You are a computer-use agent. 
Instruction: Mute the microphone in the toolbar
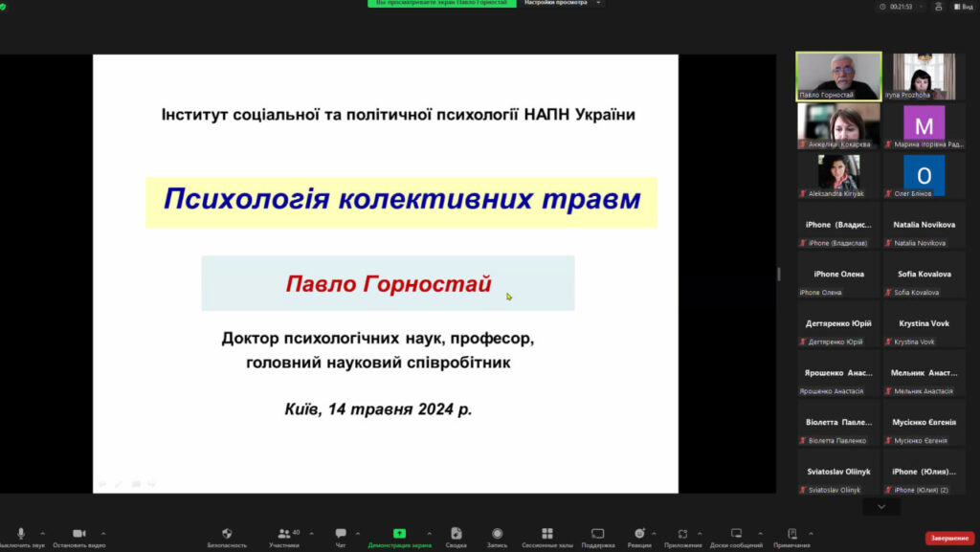20,534
